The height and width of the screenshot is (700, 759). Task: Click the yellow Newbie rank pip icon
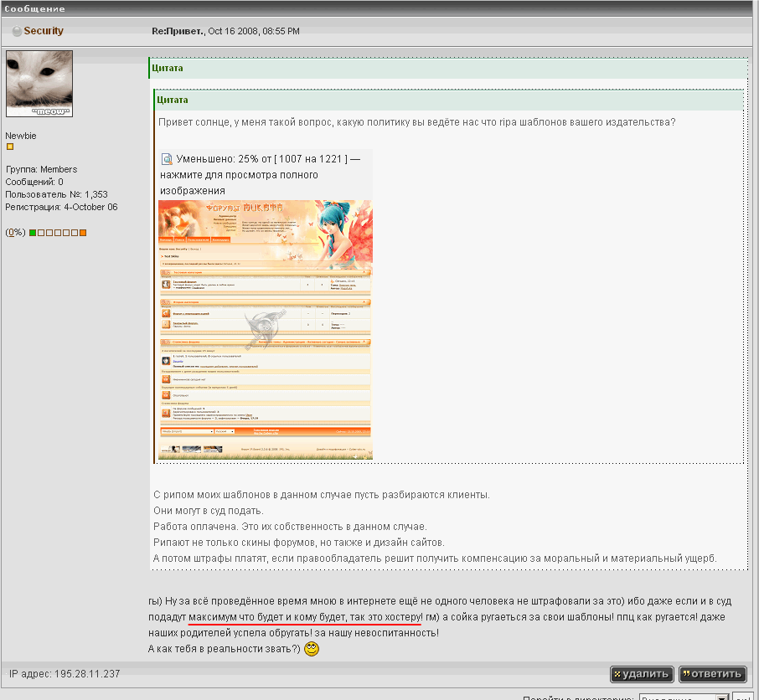10,147
